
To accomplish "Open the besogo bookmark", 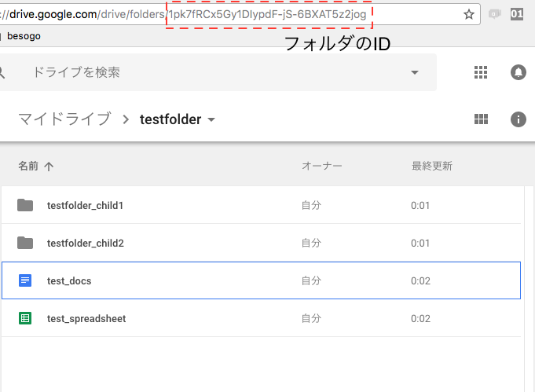I will [x=24, y=35].
